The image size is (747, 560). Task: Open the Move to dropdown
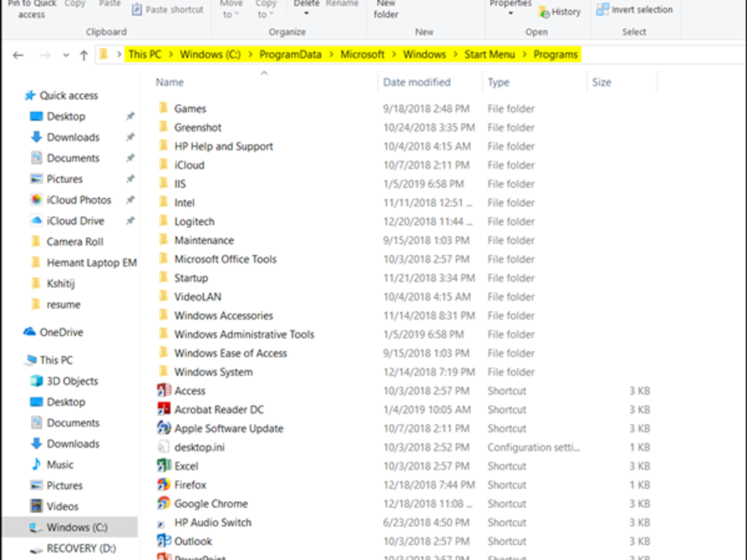pos(232,10)
